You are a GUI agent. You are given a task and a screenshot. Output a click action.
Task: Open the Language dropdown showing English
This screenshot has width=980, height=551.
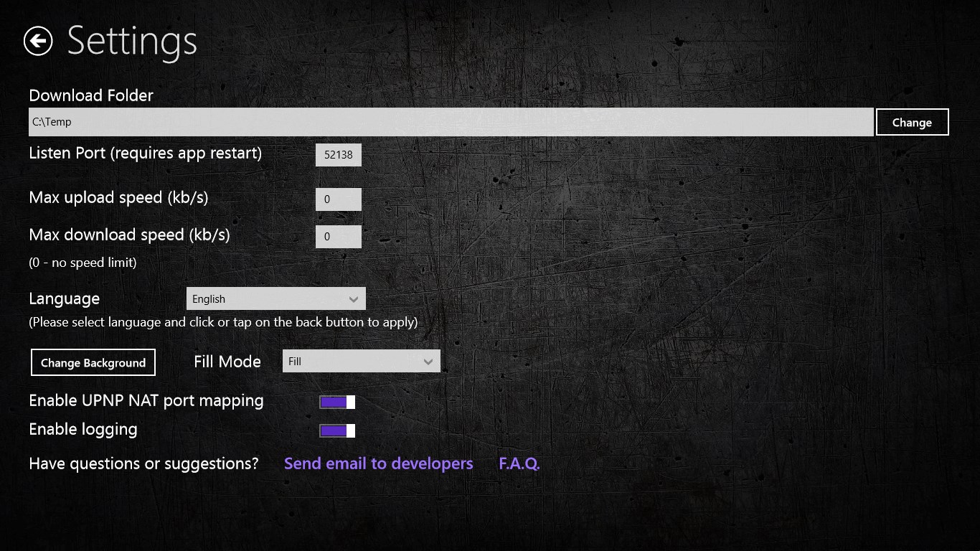coord(275,298)
